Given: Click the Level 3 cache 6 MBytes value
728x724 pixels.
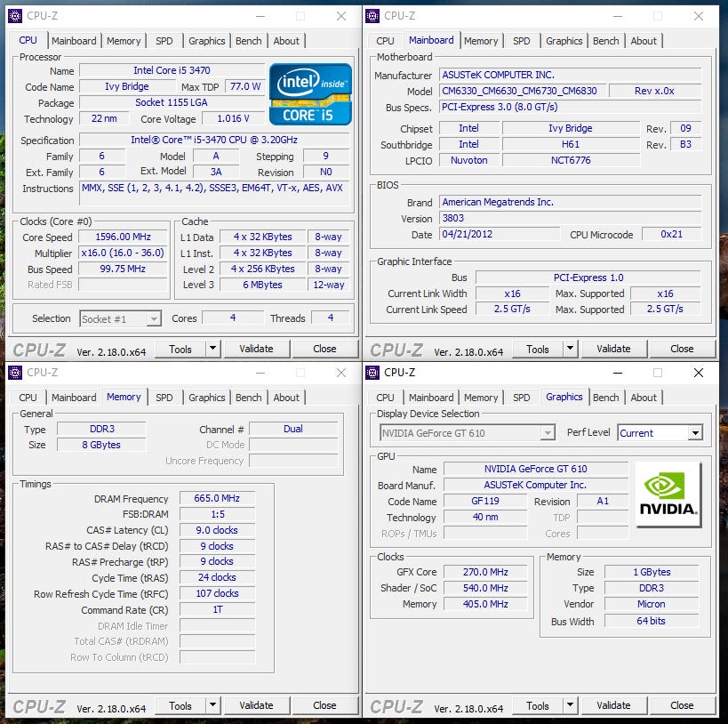Looking at the screenshot, I should point(262,285).
